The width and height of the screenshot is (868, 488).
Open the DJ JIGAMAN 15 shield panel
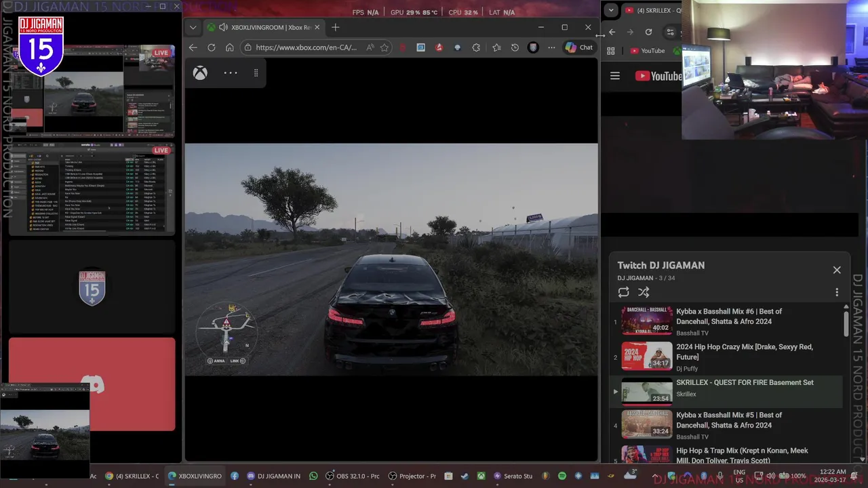click(x=92, y=287)
